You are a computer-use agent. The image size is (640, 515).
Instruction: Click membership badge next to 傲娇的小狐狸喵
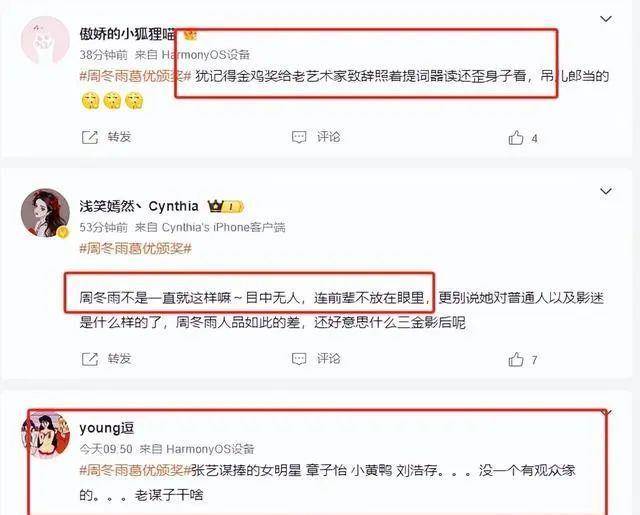pos(190,35)
